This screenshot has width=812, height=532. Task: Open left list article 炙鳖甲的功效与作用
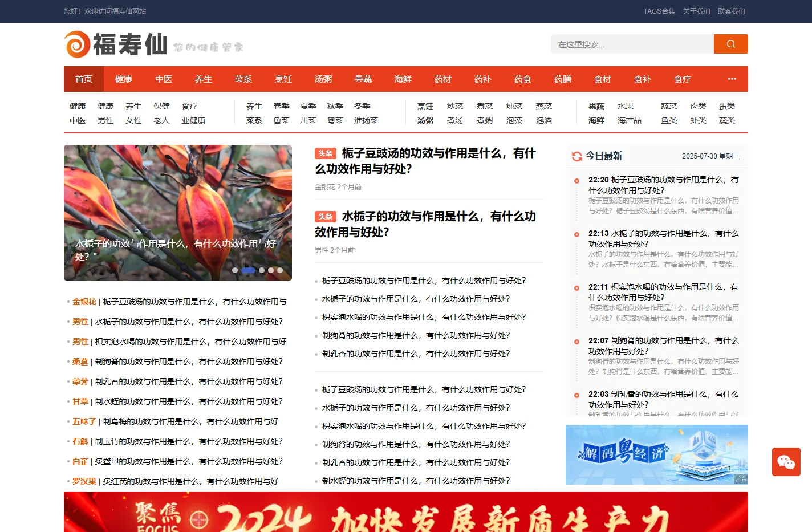point(189,461)
